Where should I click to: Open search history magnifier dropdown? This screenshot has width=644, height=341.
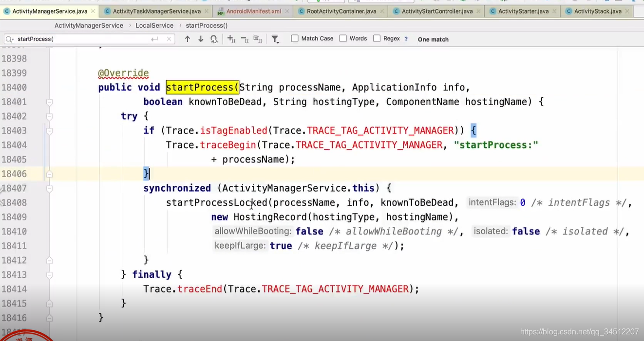10,39
